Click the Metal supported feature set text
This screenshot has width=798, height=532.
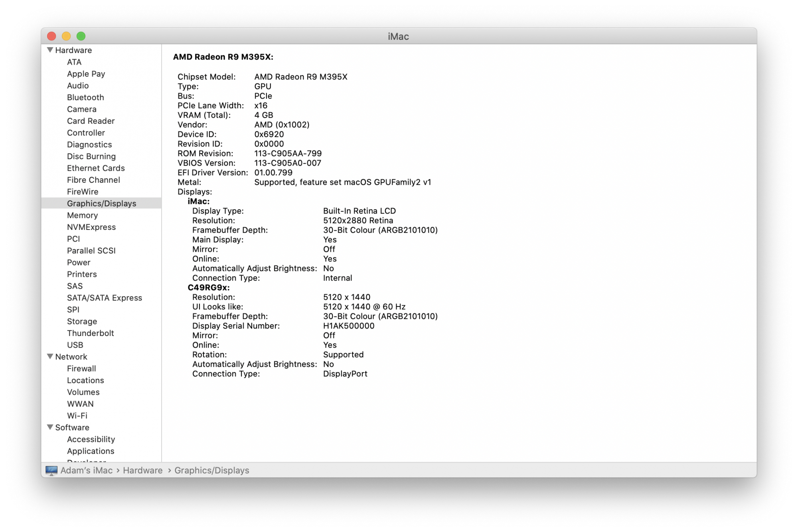343,182
